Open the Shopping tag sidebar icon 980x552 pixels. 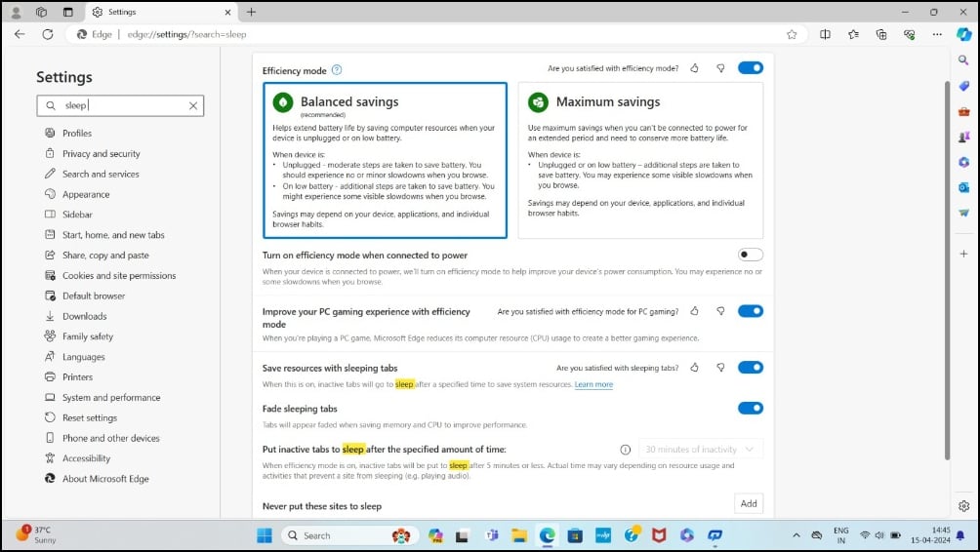point(963,86)
